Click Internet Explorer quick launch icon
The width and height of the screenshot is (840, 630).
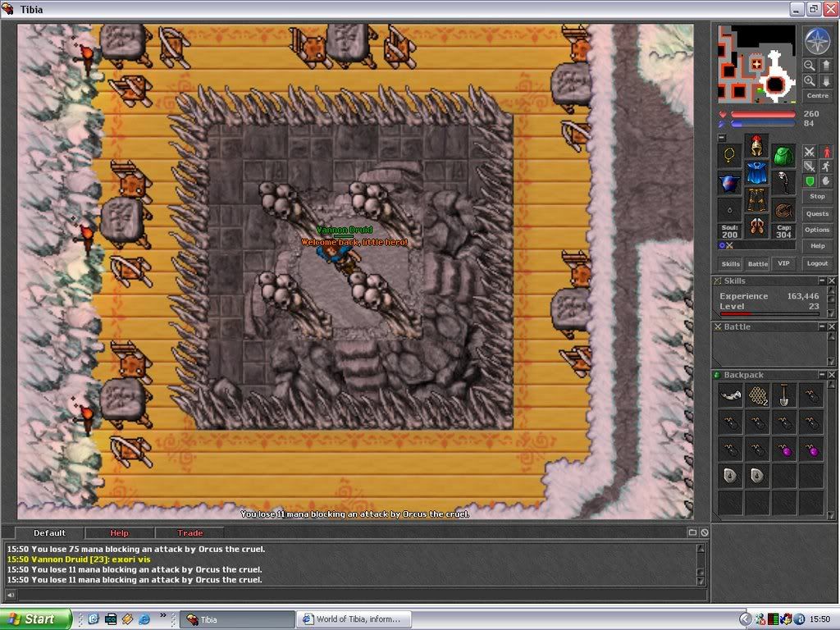click(x=144, y=619)
